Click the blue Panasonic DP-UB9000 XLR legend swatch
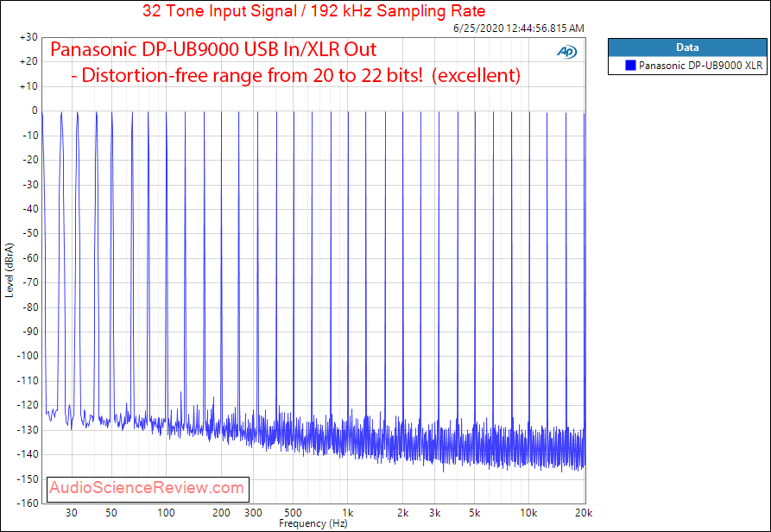771x532 pixels. point(630,66)
